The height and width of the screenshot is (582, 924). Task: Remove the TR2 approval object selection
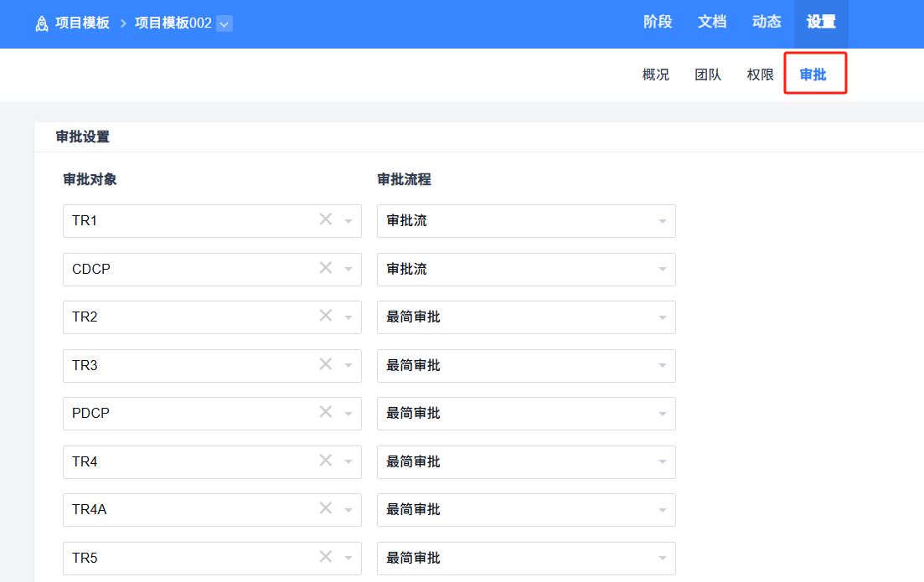pos(326,316)
